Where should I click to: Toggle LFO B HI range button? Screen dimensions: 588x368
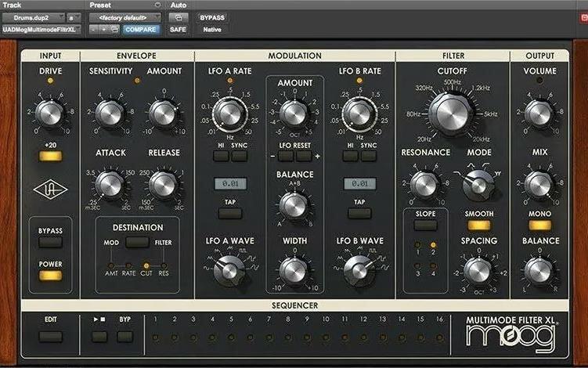350,156
